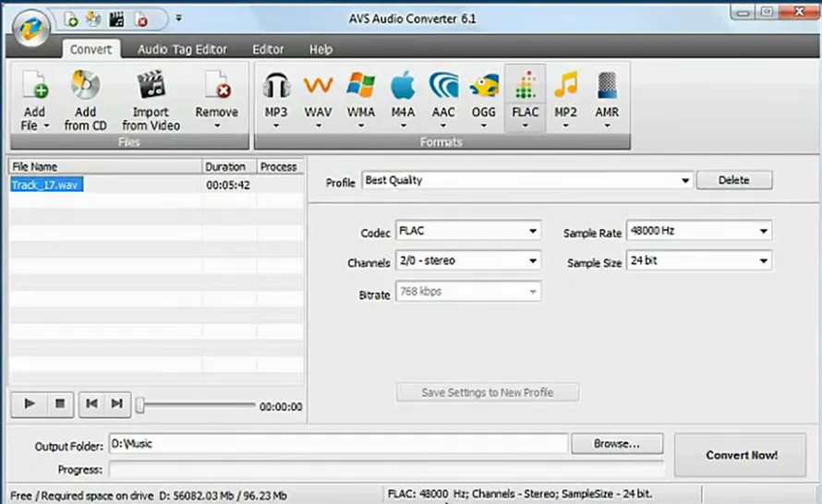Click Import from Video icon

pyautogui.click(x=151, y=87)
